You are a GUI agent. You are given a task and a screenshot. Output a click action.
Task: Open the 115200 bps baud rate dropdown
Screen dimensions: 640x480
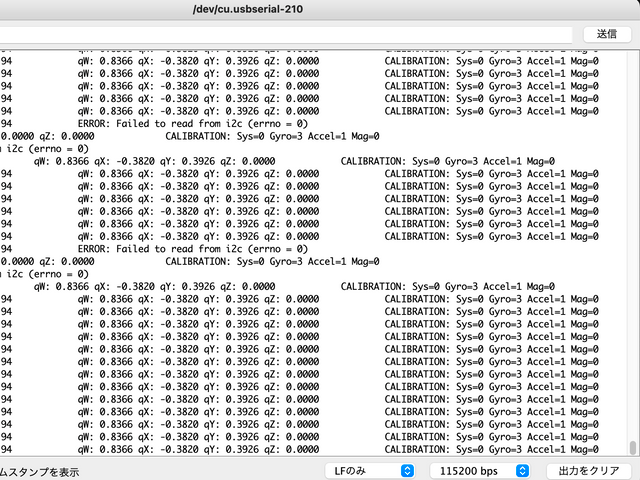point(479,470)
